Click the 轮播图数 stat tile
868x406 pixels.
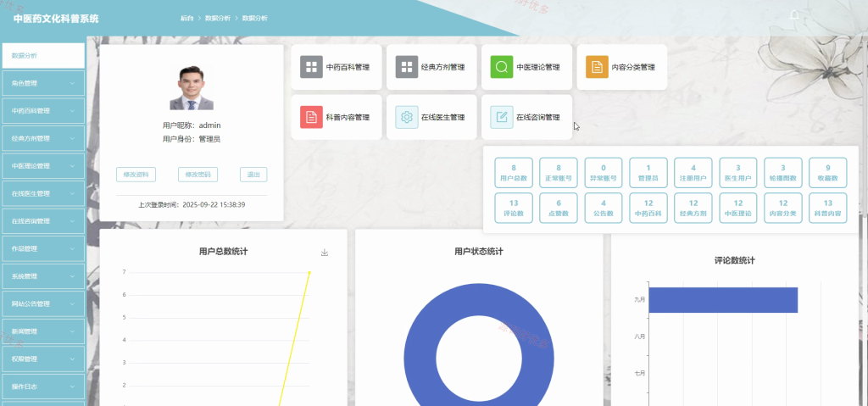tap(782, 173)
